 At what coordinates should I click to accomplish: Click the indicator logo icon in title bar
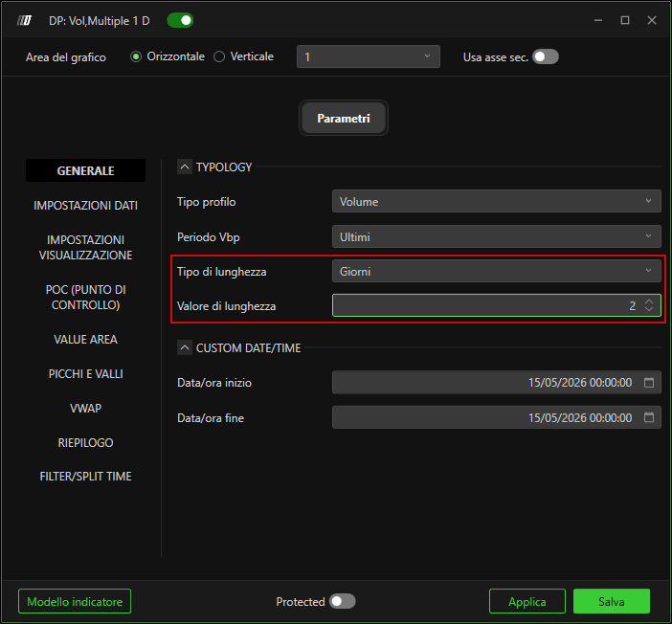[x=24, y=20]
